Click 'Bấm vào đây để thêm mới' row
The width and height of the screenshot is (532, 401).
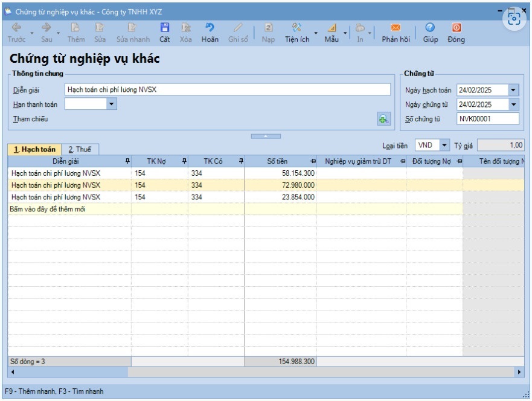[69, 209]
